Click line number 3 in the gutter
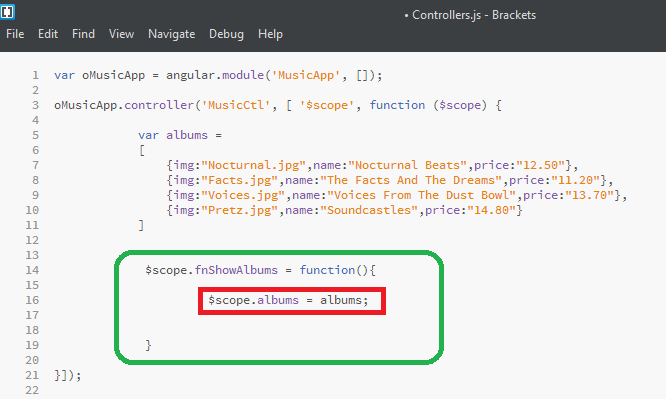 35,105
